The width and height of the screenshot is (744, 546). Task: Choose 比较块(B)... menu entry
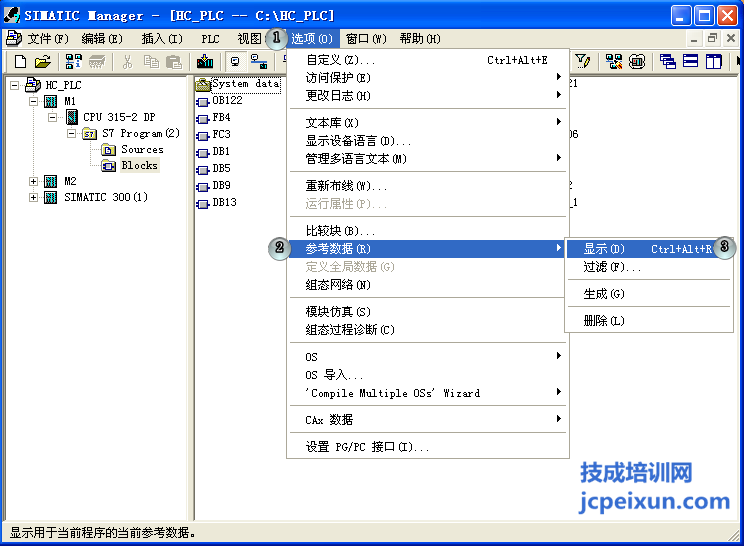[428, 231]
